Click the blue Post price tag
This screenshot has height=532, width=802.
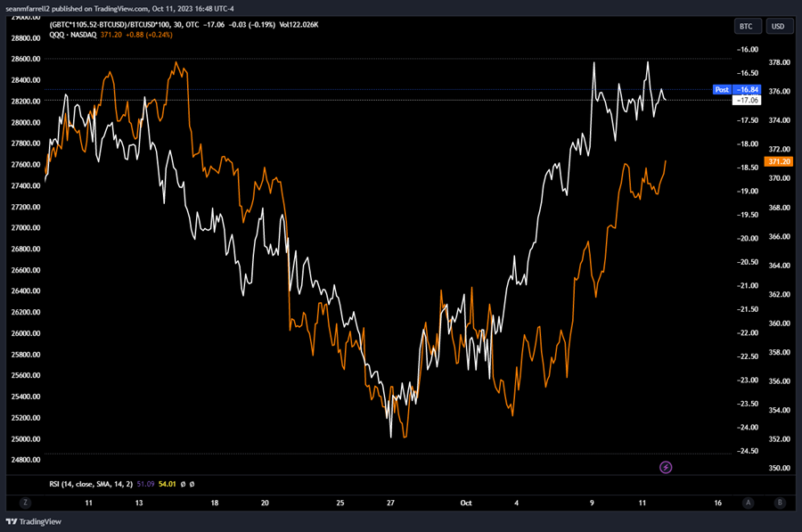[x=722, y=89]
